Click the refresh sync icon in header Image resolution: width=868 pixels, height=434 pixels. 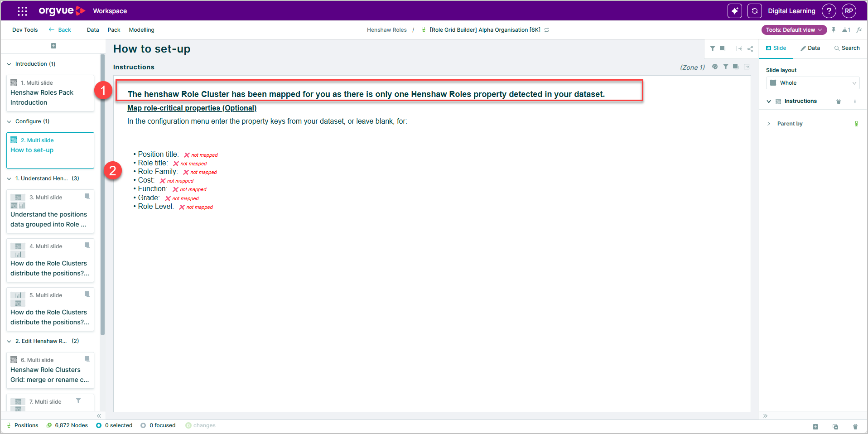pos(754,11)
